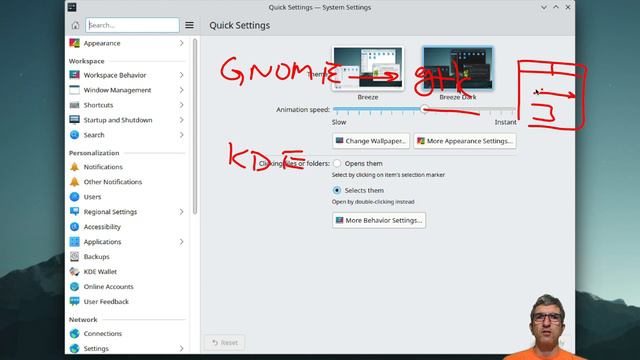Click the Notifications bell icon
The image size is (640, 360).
click(x=74, y=167)
